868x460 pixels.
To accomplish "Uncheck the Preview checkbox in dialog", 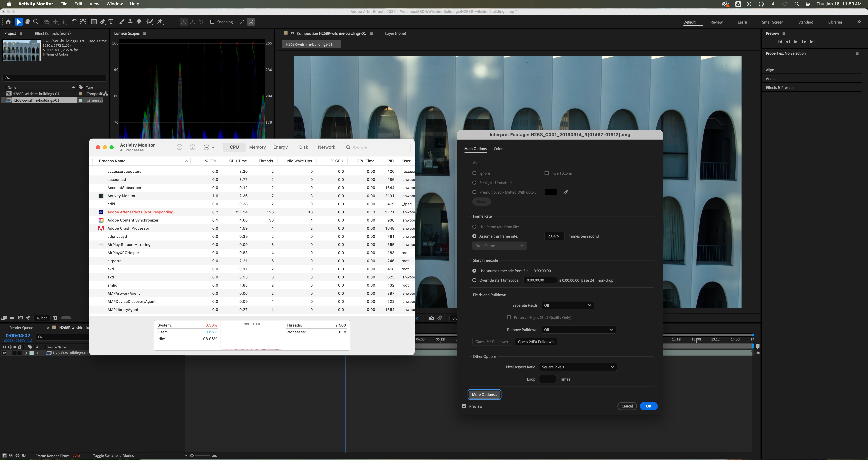I will [x=464, y=406].
